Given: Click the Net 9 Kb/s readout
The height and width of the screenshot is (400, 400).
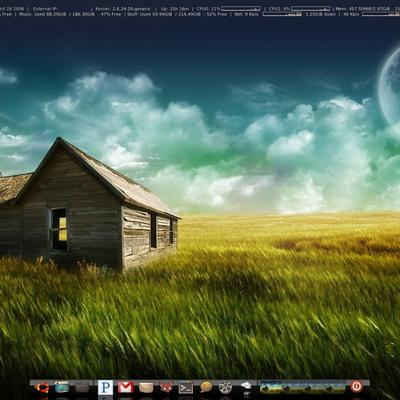Looking at the screenshot, I should [x=246, y=14].
